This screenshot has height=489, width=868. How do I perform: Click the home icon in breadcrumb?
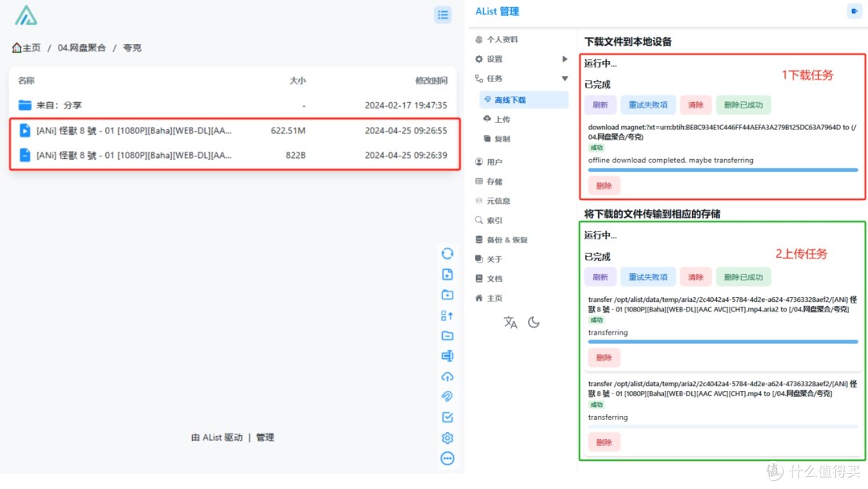pos(17,47)
